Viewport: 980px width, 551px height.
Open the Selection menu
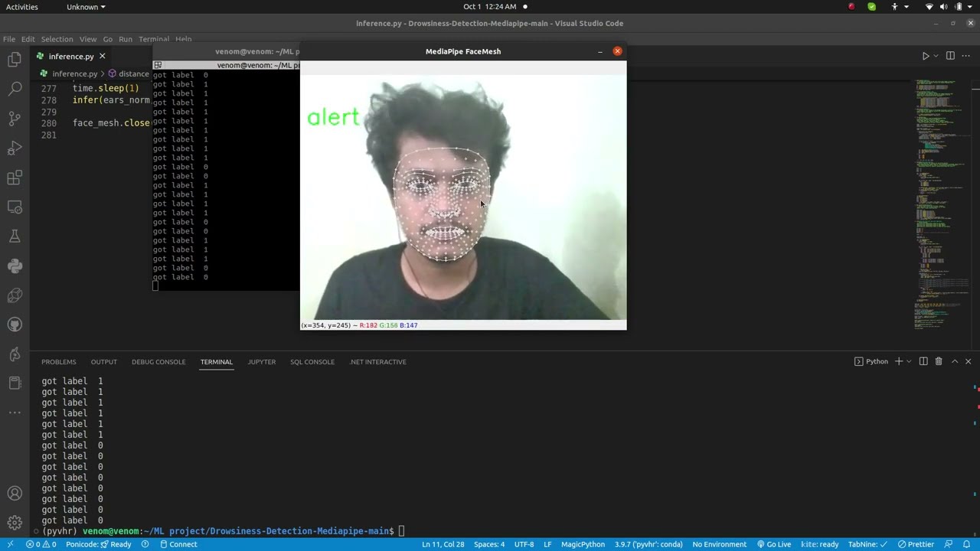coord(57,39)
